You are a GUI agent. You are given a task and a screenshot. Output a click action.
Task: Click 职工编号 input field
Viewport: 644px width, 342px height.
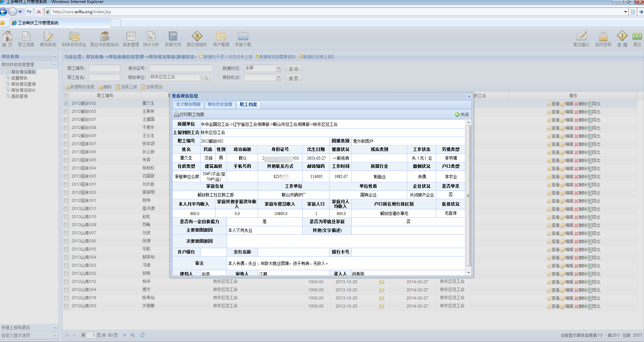click(x=104, y=68)
